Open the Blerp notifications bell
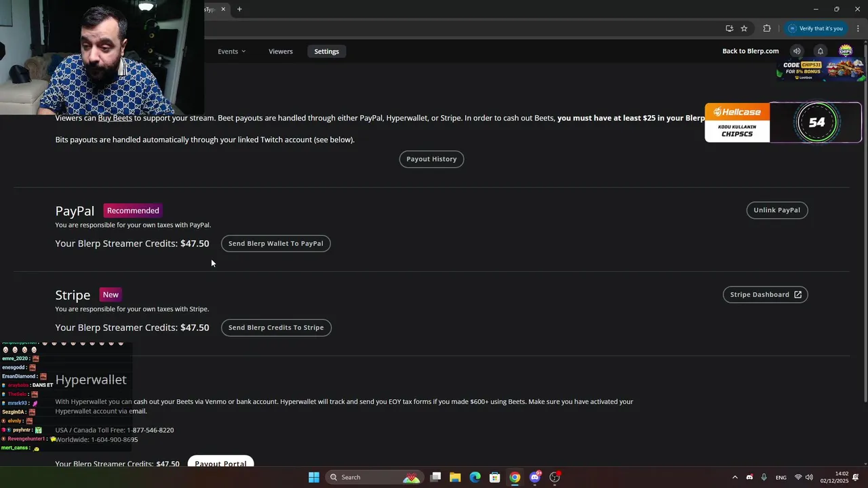This screenshot has width=868, height=488. [x=821, y=52]
